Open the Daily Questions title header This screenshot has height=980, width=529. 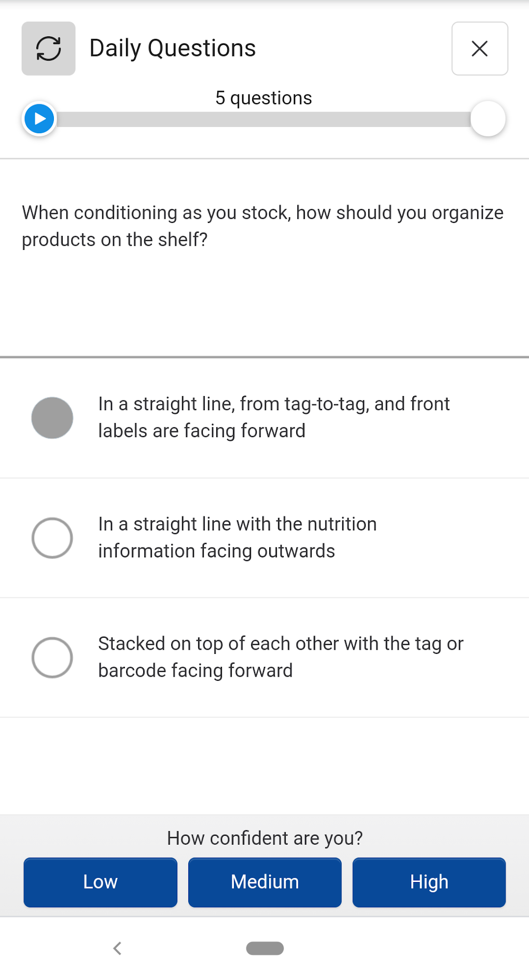(172, 47)
